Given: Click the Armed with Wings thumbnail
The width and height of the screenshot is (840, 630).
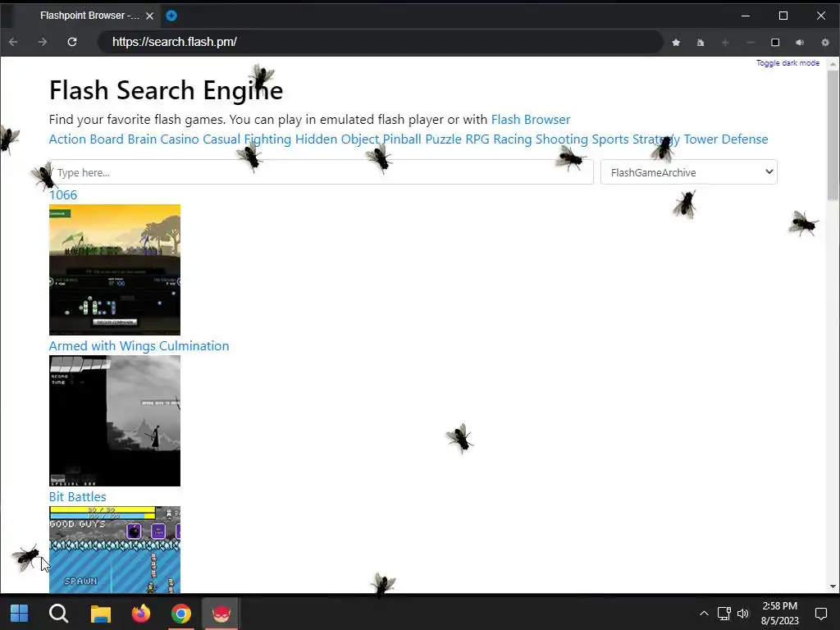Looking at the screenshot, I should click(x=115, y=421).
